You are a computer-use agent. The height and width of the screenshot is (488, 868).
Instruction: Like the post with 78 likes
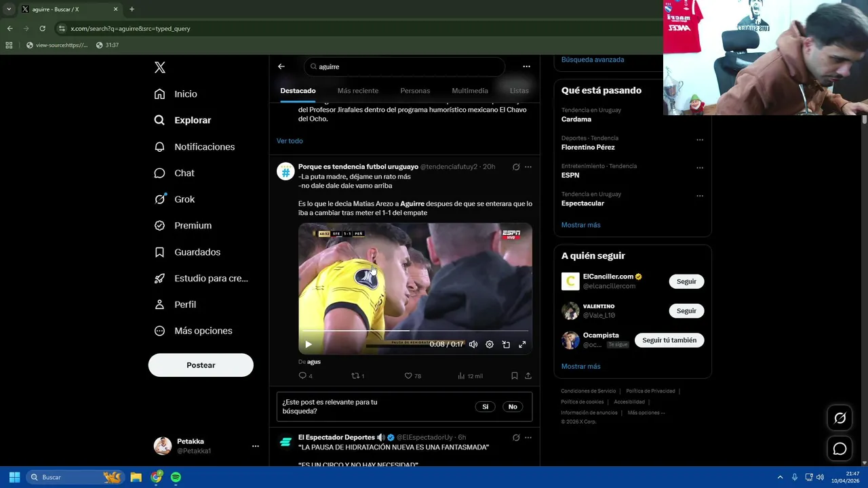click(412, 375)
